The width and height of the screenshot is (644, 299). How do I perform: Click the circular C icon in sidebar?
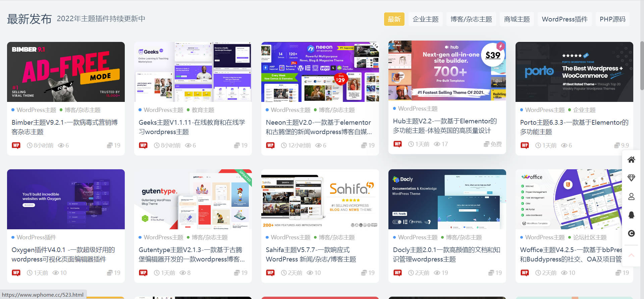click(x=631, y=233)
